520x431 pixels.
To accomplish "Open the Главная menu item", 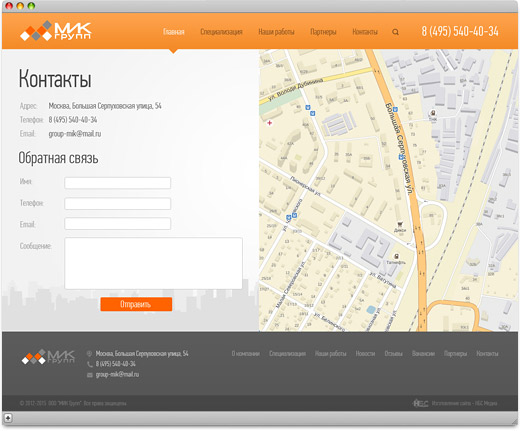I will click(x=174, y=32).
